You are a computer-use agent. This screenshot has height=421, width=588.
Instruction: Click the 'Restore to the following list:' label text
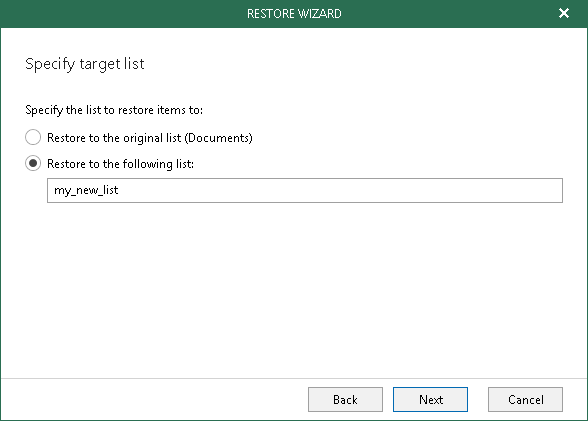pyautogui.click(x=120, y=164)
